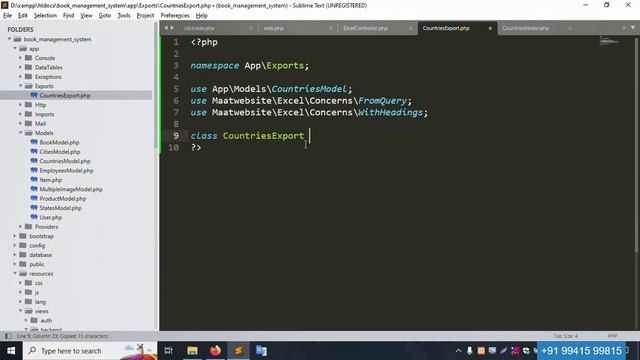
Task: Open User.php in the sidebar
Action: pos(51,218)
